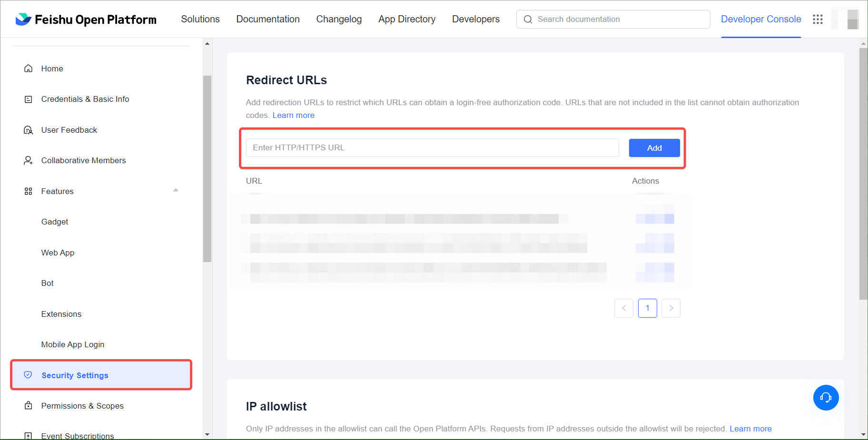Open the Documentation menu

pos(268,20)
